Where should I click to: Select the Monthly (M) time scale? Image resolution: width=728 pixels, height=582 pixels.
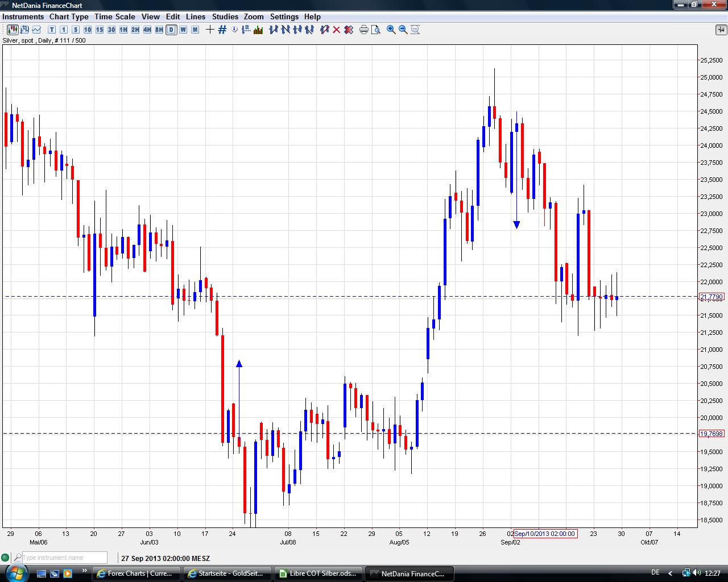click(x=195, y=30)
